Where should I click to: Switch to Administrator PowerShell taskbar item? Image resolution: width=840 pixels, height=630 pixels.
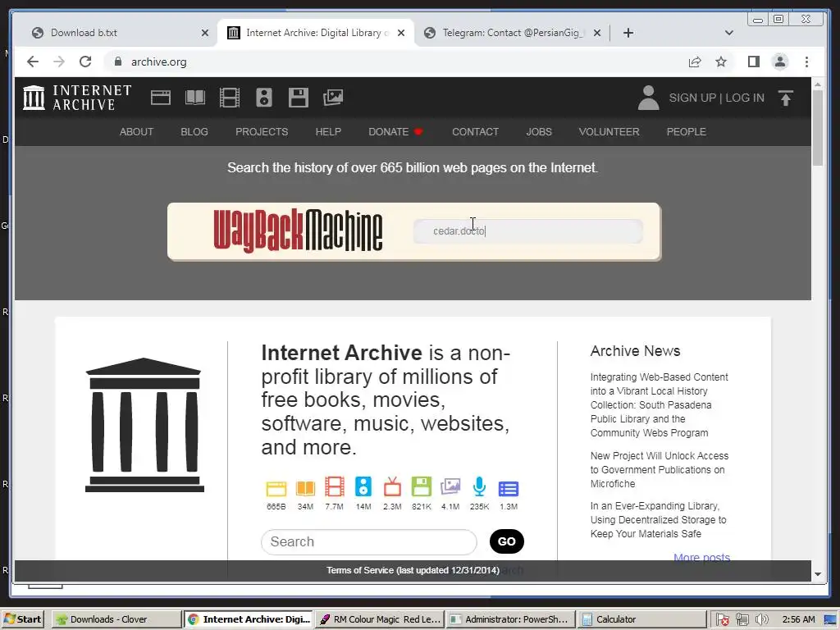click(x=510, y=619)
